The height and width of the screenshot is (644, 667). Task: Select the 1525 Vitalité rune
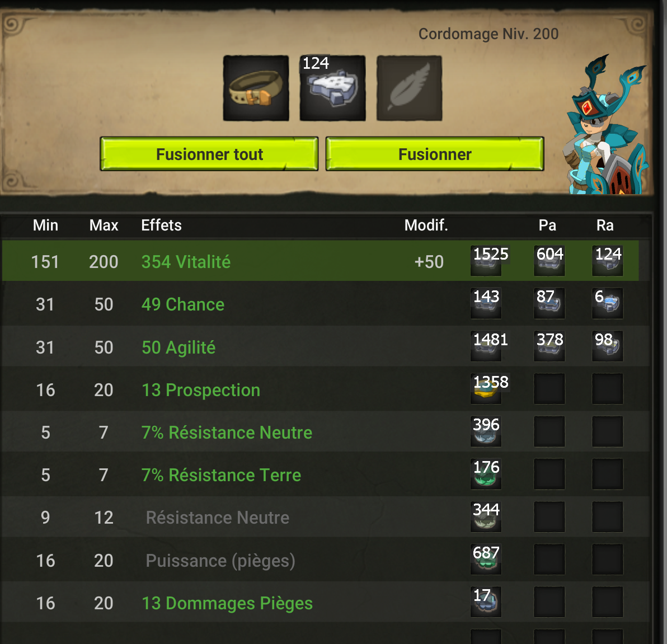pyautogui.click(x=486, y=261)
